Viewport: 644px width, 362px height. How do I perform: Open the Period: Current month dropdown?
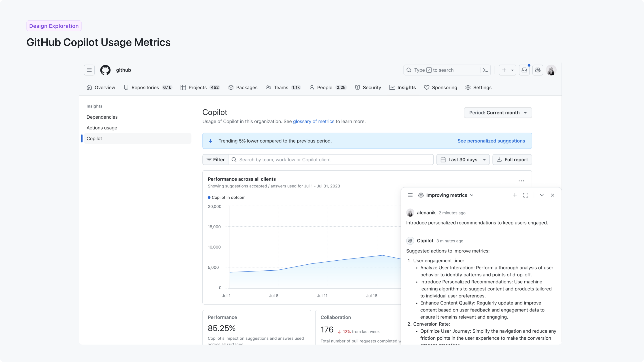pos(498,112)
